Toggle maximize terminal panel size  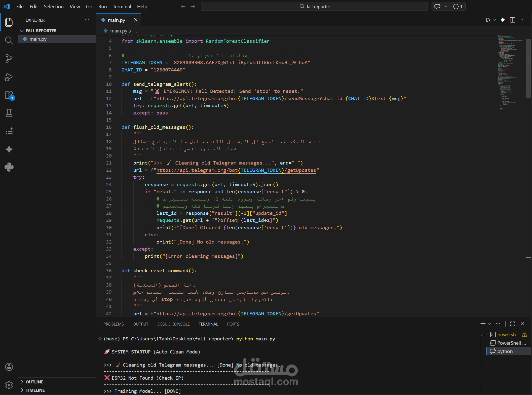click(512, 324)
